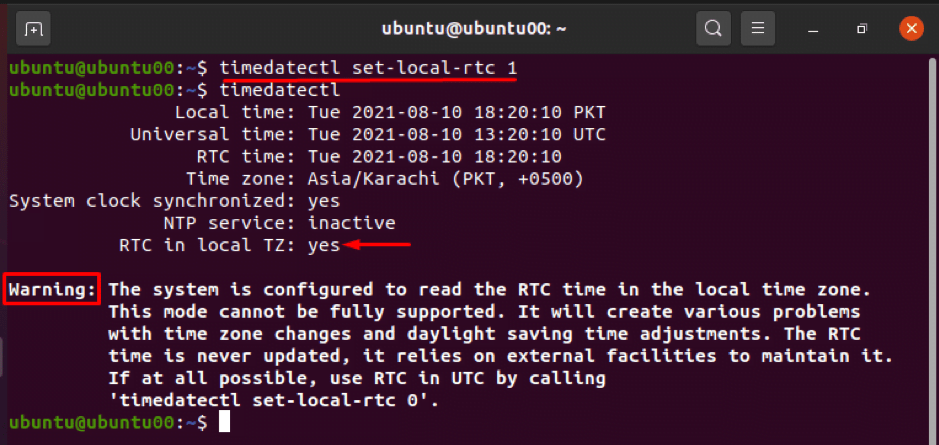This screenshot has height=445, width=939.
Task: Close the terminal with orange X
Action: point(911,28)
